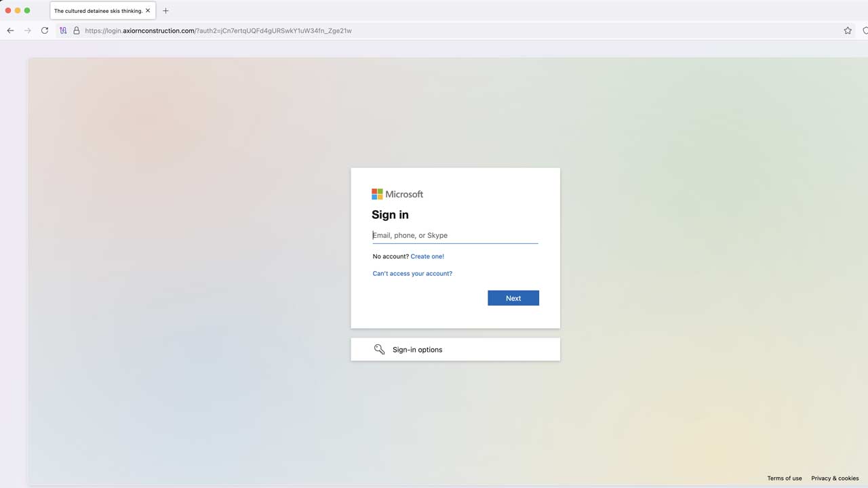Open the 'Create one!' link

(427, 256)
